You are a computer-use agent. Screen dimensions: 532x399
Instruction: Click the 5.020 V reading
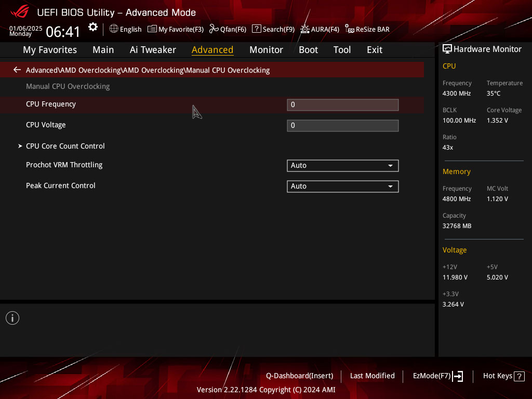(497, 277)
